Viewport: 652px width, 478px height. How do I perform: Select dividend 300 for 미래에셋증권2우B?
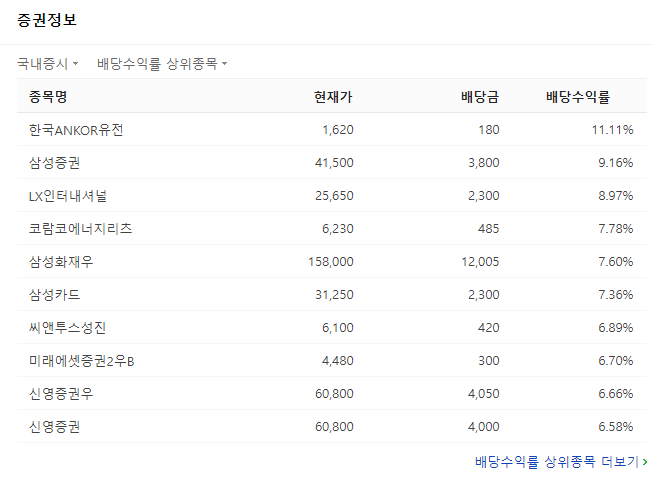pyautogui.click(x=489, y=361)
